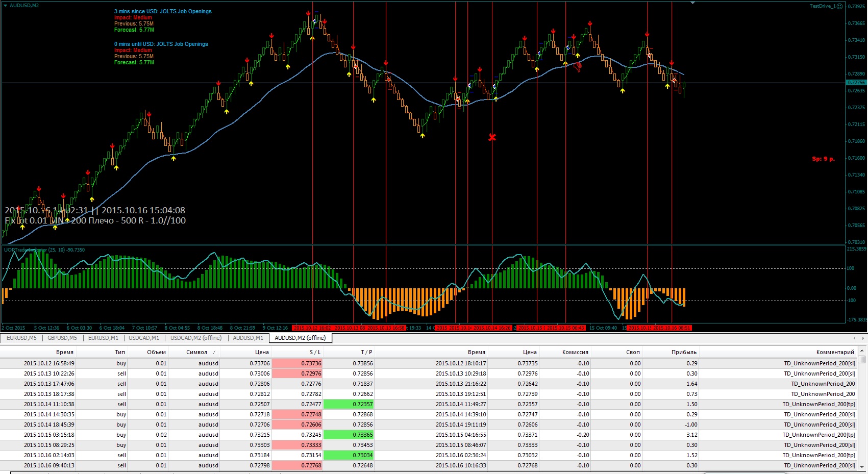This screenshot has width=868, height=474.
Task: Click the red 2015.10.12 16:02 time marker
Action: (x=312, y=328)
